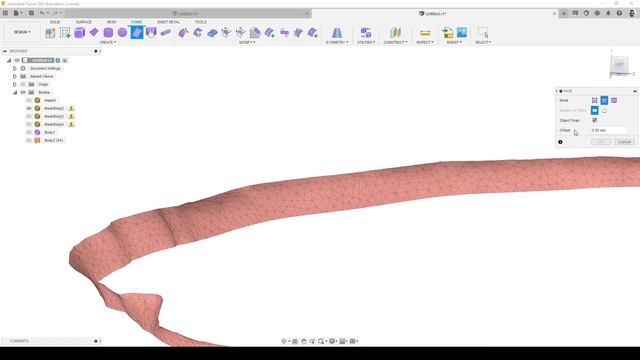Activate the root component radio button

[x=65, y=60]
